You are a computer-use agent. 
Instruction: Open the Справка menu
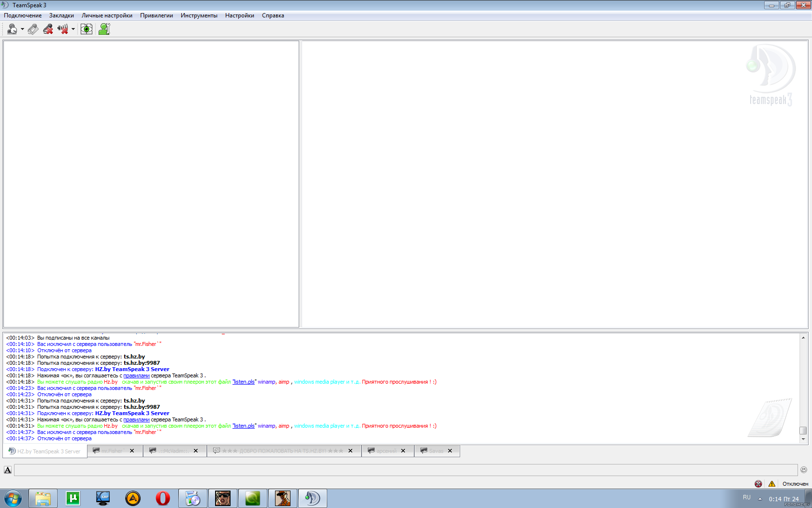[273, 15]
